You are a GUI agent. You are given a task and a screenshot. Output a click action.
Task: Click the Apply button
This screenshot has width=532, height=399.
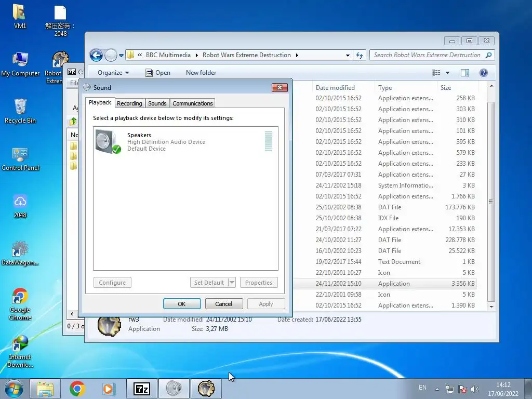[266, 303]
